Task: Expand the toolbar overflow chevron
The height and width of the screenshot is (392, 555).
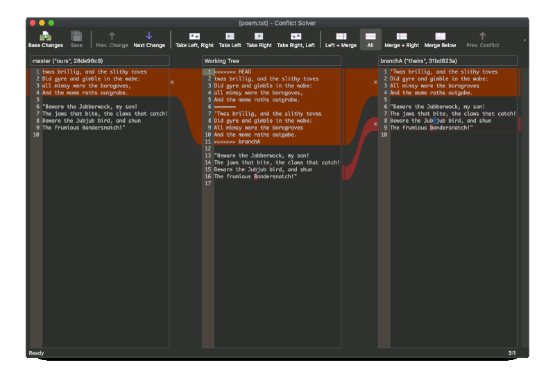Action: pyautogui.click(x=524, y=40)
